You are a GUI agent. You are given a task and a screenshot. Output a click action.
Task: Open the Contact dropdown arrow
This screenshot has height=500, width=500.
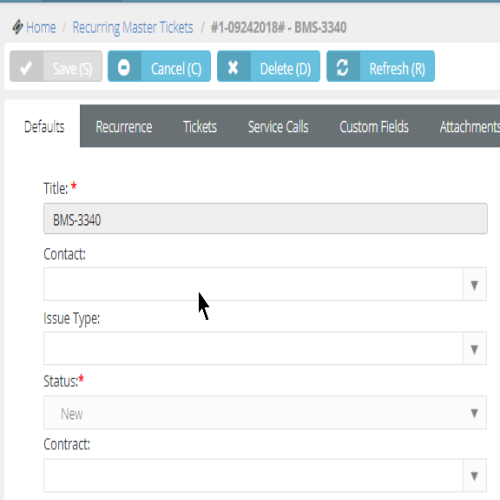[x=474, y=285]
